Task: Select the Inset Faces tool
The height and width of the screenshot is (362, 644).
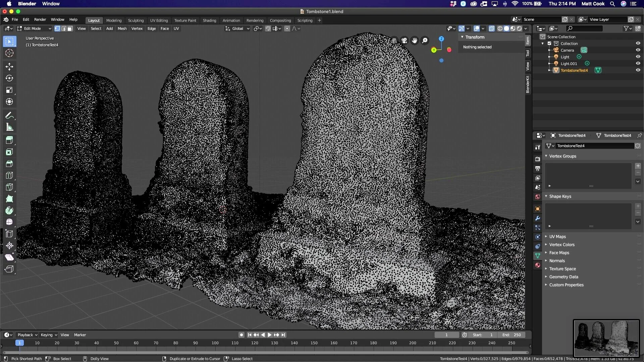Action: [9, 152]
